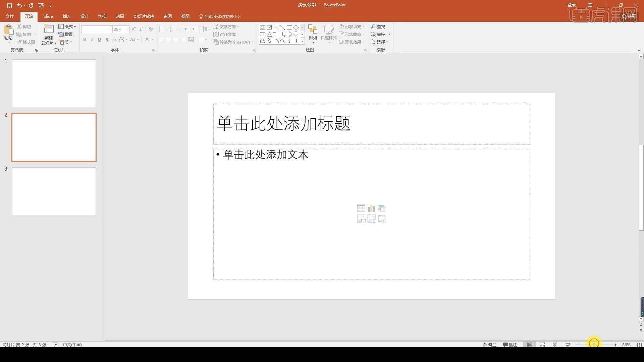644x362 pixels.
Task: Switch to the 插入 ribbon tab
Action: pos(67,16)
